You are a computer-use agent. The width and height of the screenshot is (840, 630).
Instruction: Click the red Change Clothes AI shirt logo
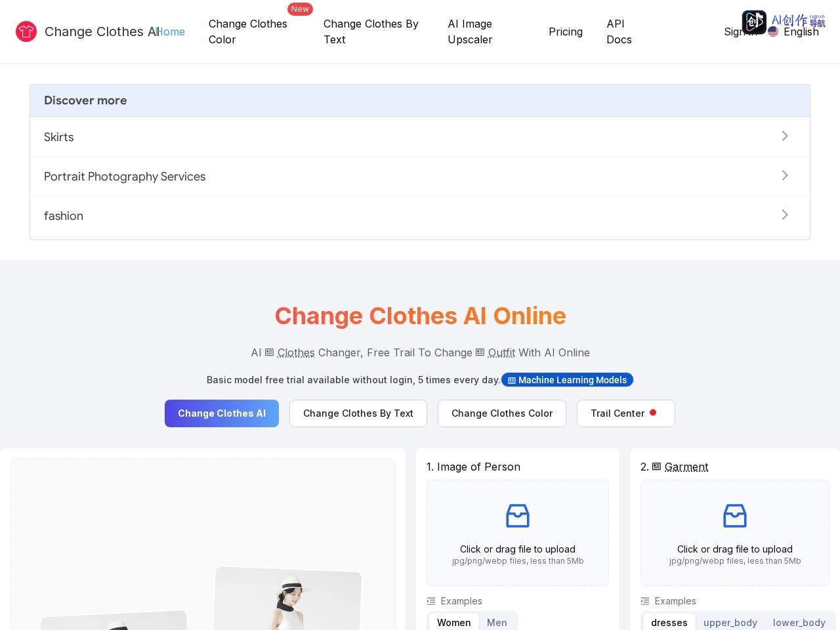coord(26,31)
